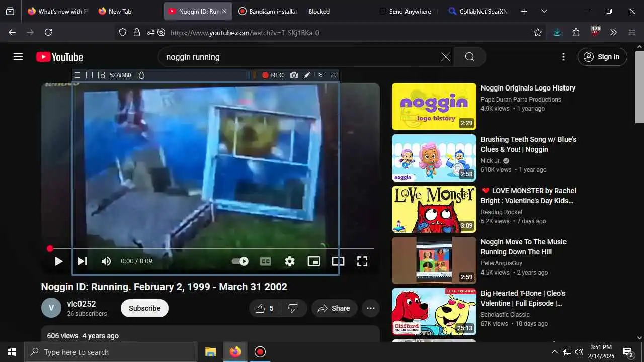Switch to Bandicam installation tab
644x362 pixels.
[x=267, y=11]
